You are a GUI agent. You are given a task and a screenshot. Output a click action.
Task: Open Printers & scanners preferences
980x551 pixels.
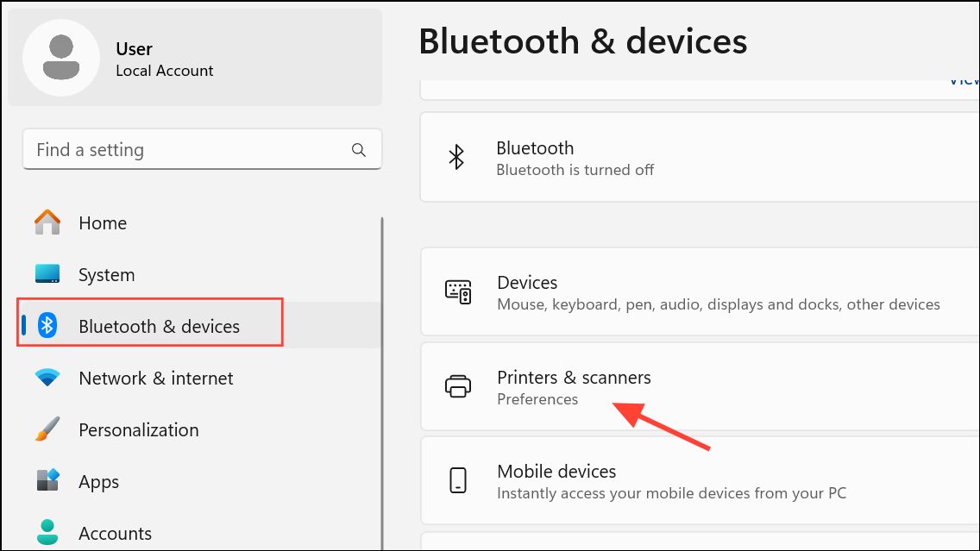[x=700, y=386]
